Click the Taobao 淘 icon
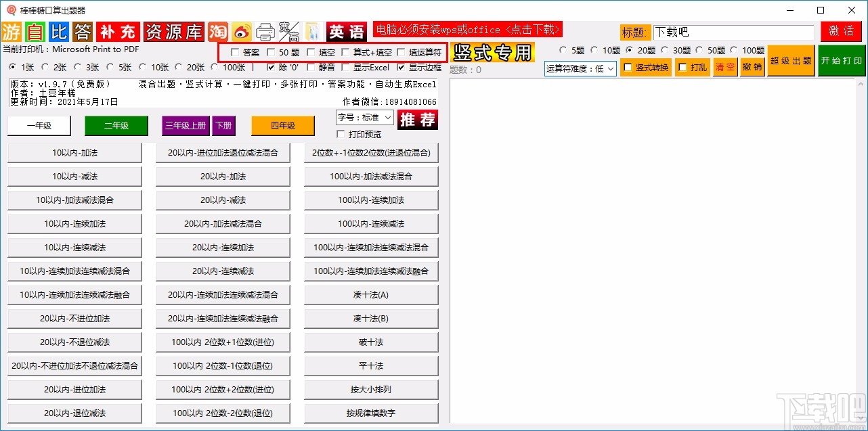 tap(218, 30)
